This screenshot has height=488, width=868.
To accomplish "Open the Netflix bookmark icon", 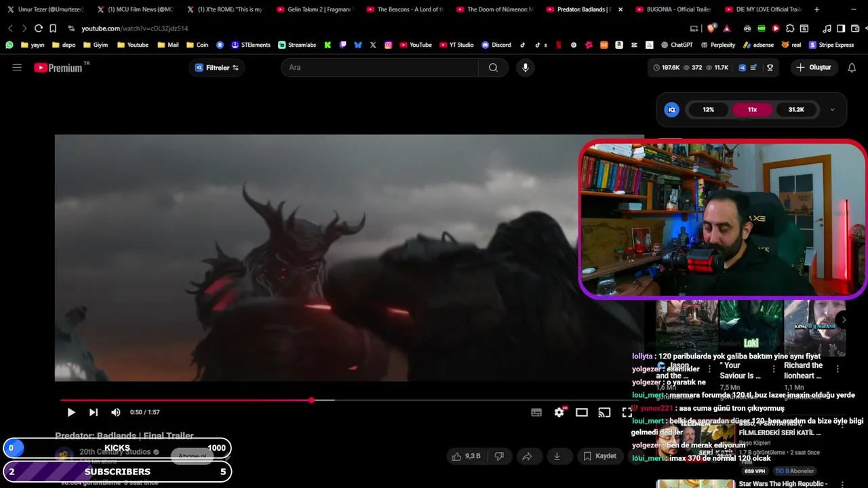I will pyautogui.click(x=559, y=45).
